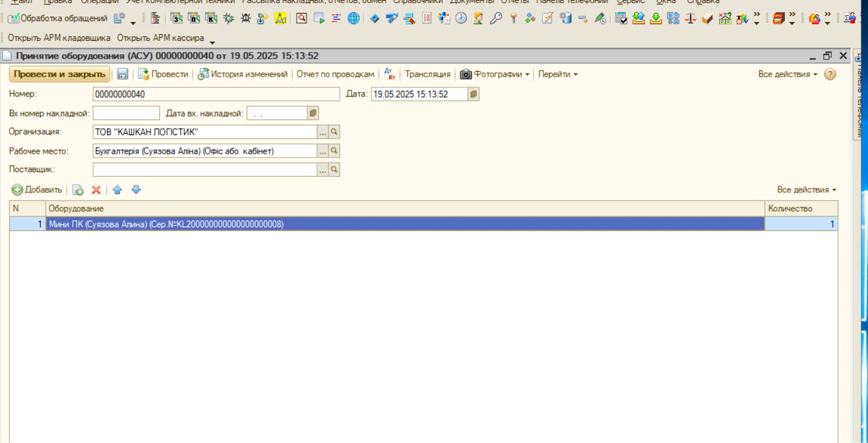
Task: Open the Дт/Кт postings icon
Action: pos(390,74)
